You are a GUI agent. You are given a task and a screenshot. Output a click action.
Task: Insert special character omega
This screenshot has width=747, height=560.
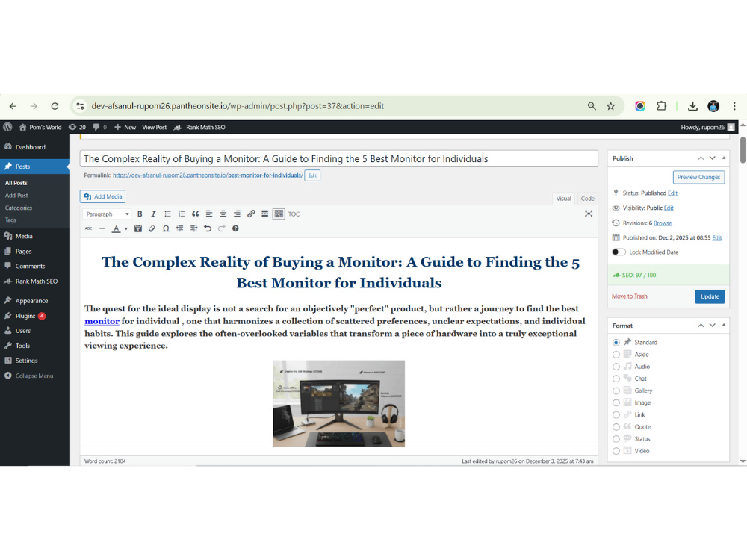(166, 228)
